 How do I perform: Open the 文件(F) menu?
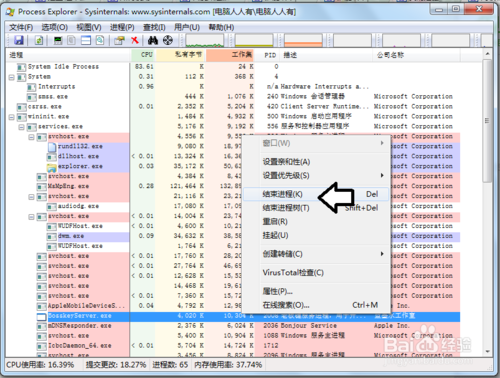(x=21, y=27)
